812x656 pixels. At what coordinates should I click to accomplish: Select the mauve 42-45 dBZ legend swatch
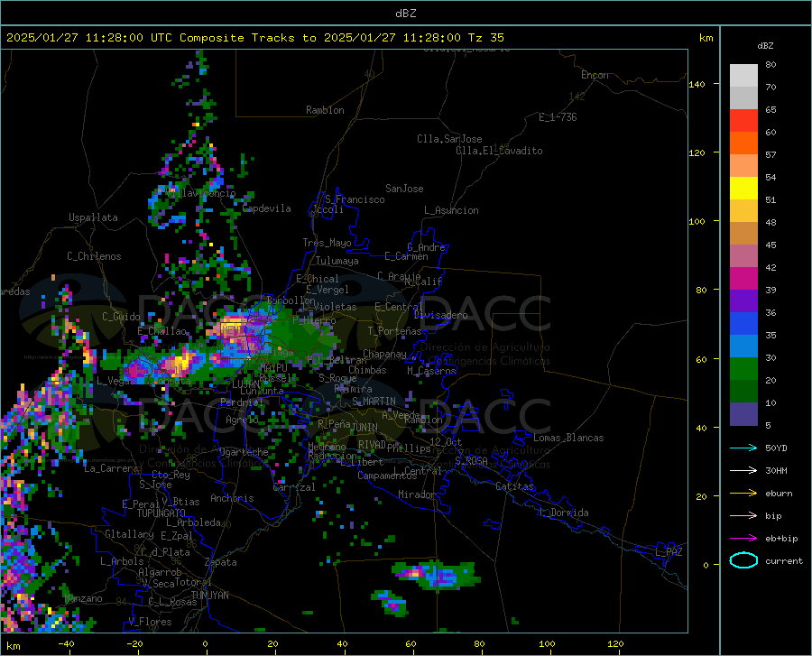(743, 256)
